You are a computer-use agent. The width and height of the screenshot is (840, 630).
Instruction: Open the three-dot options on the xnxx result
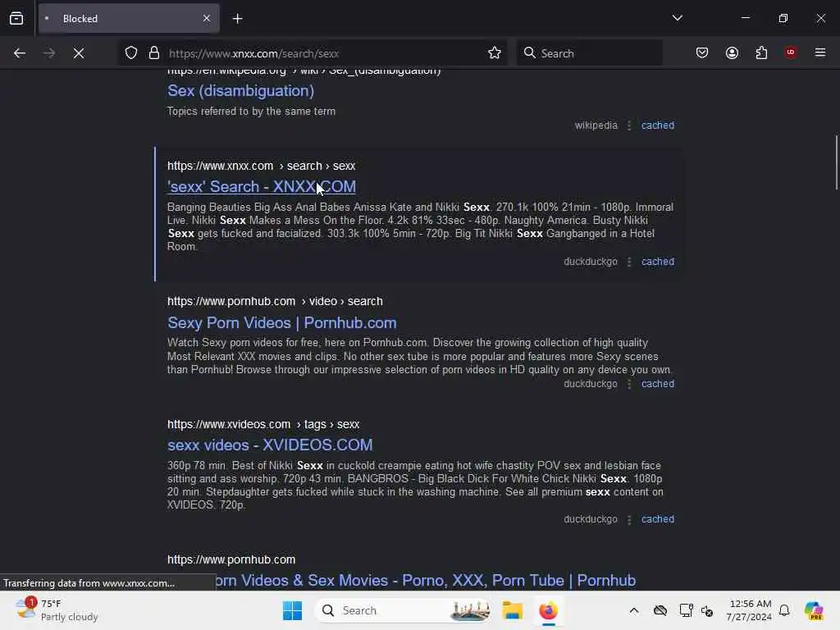coord(629,262)
